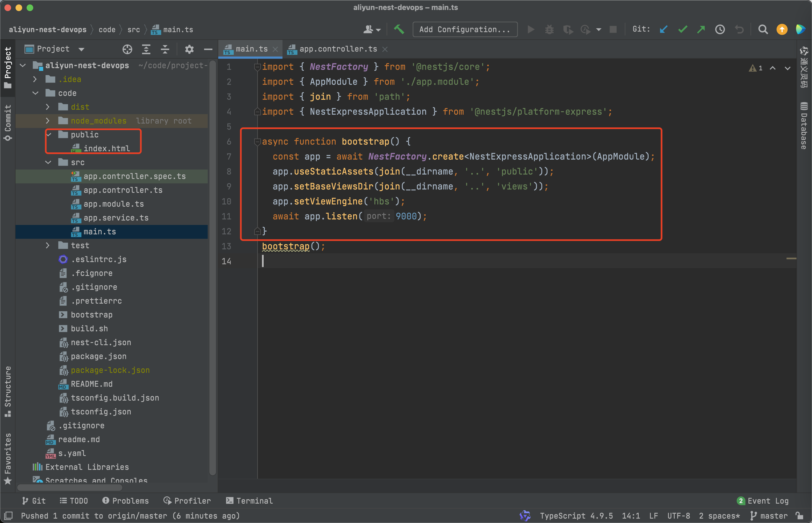The height and width of the screenshot is (523, 812).
Task: Open the Problems tool tab
Action: [x=125, y=501]
